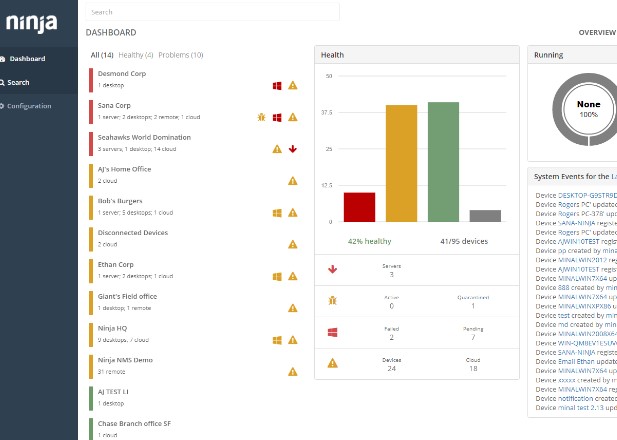Click warning icon for Sana Corp
Screen dimensions: 617x440
tap(292, 117)
